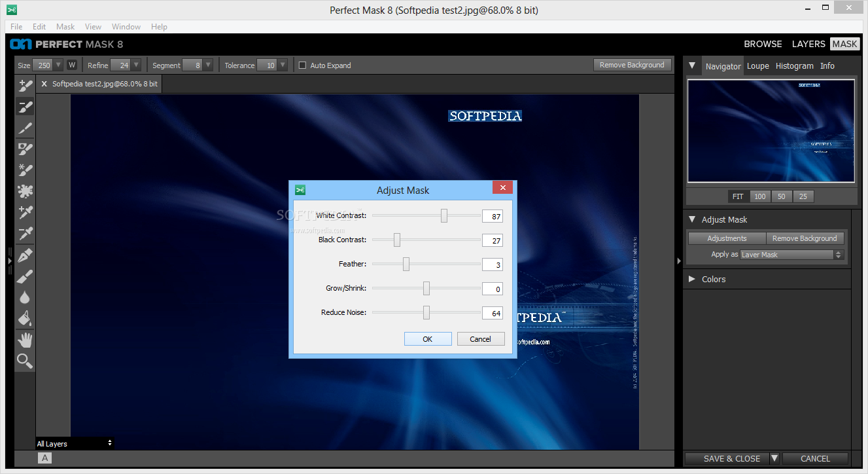Select the Magic Brush tool
Screen dimensions: 868x474
(25, 149)
